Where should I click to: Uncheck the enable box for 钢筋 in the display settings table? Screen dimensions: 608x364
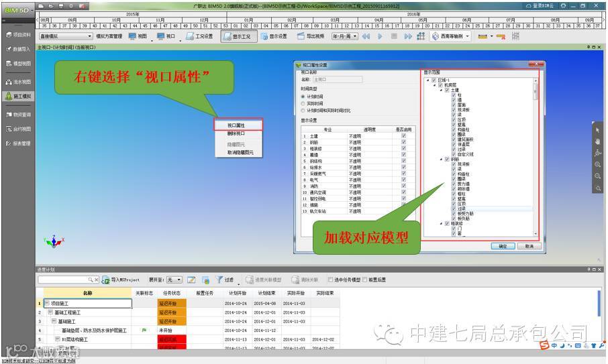[x=403, y=142]
